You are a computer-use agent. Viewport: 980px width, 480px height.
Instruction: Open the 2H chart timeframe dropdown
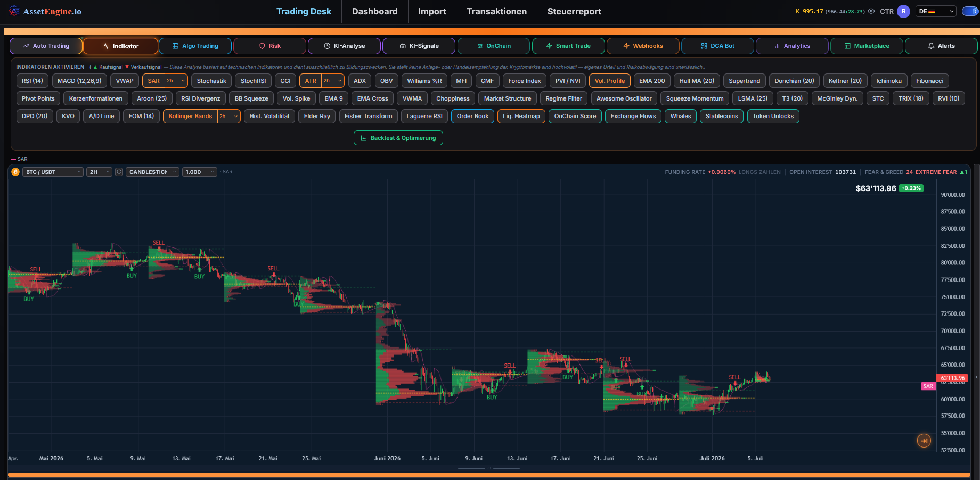point(100,172)
